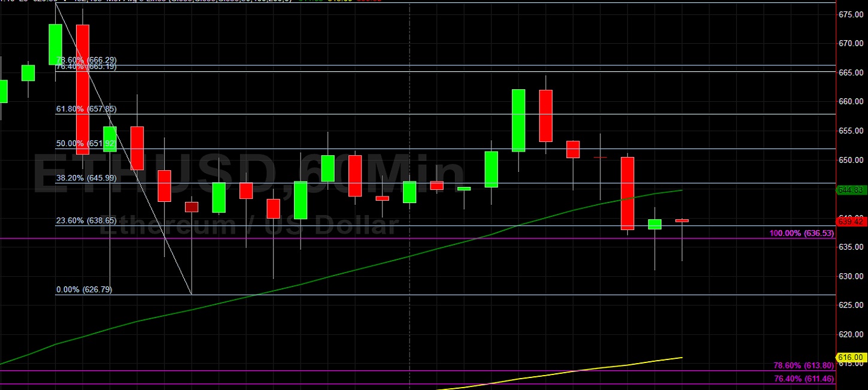Screen dimensions: 868x390
Task: Select the long red candle falling to 638
Action: (x=627, y=194)
